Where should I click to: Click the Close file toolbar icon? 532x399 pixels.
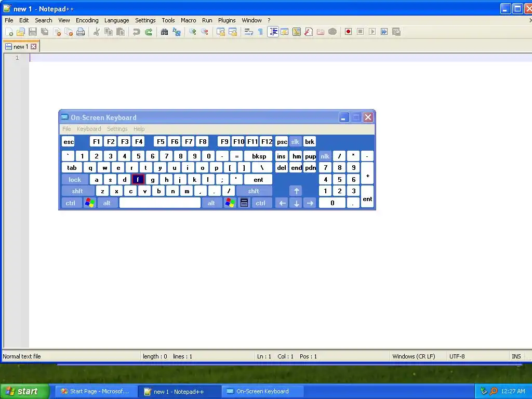point(57,32)
